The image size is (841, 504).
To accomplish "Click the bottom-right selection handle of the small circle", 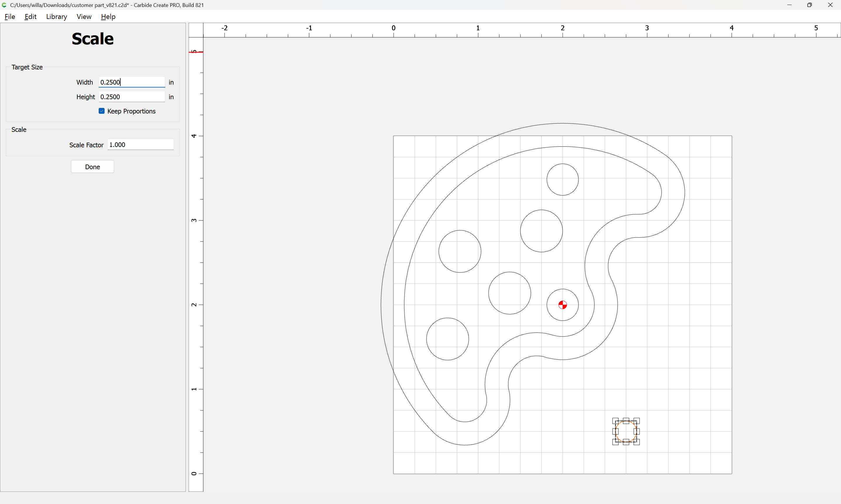I will tap(636, 442).
